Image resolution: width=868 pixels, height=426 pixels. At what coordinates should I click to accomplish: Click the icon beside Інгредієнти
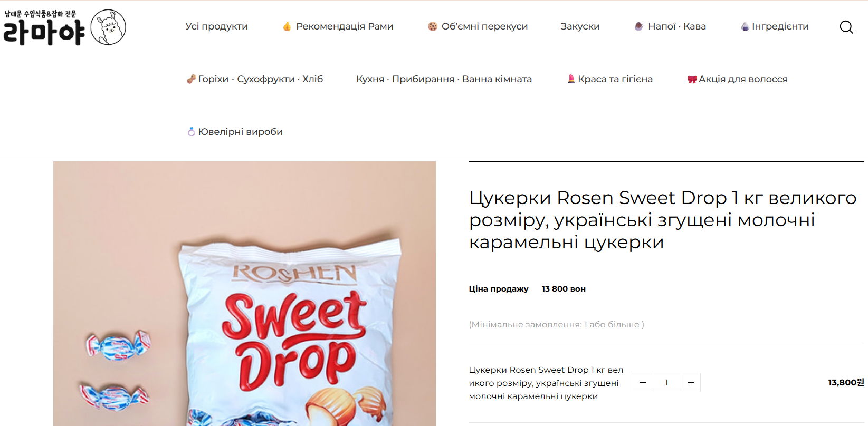(745, 26)
